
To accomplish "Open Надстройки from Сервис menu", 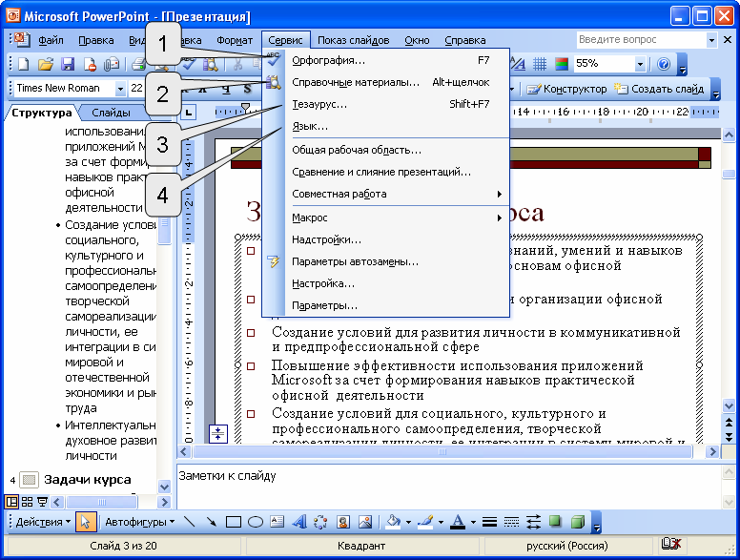I will point(386,239).
